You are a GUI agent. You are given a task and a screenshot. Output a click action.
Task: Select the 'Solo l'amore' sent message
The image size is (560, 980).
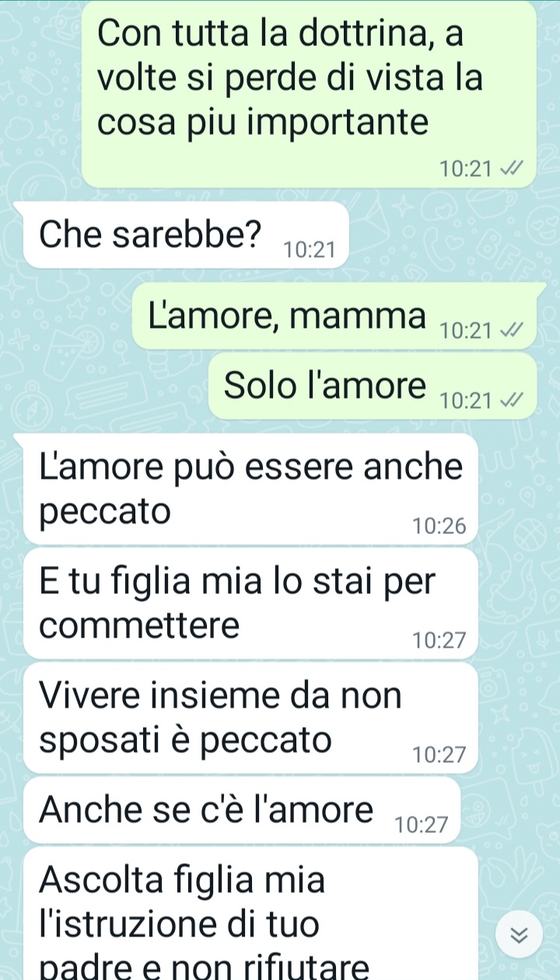374,386
